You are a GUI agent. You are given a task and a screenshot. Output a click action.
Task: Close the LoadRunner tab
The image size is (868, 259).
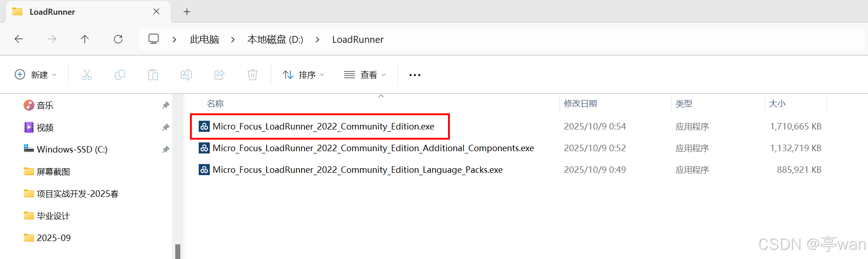coord(156,12)
